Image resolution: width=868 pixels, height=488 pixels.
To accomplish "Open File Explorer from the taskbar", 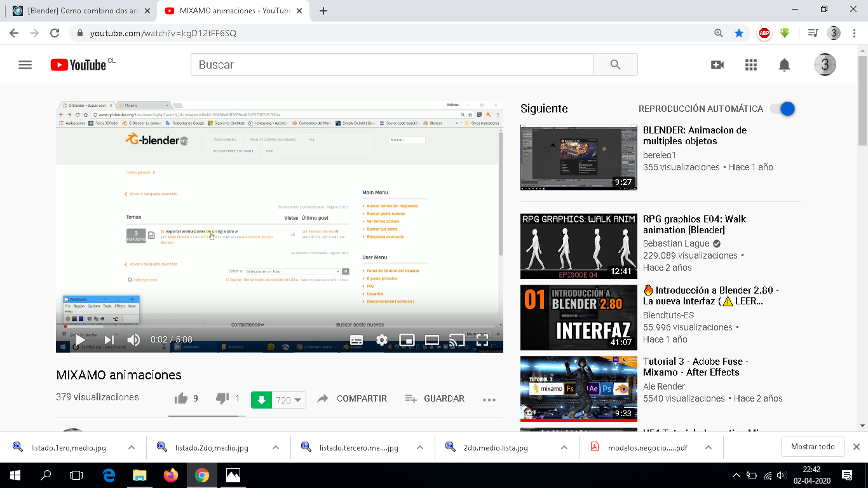I will coord(139,475).
